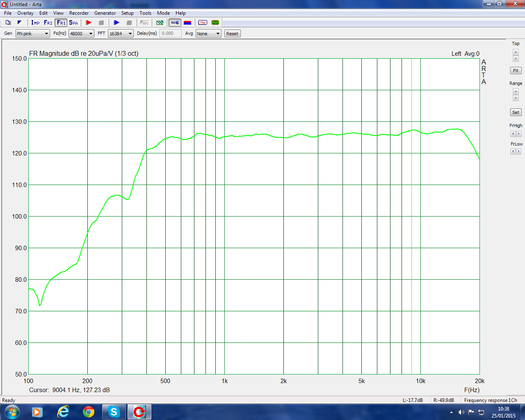Image resolution: width=525 pixels, height=420 pixels.
Task: Click the Set button
Action: 516,112
